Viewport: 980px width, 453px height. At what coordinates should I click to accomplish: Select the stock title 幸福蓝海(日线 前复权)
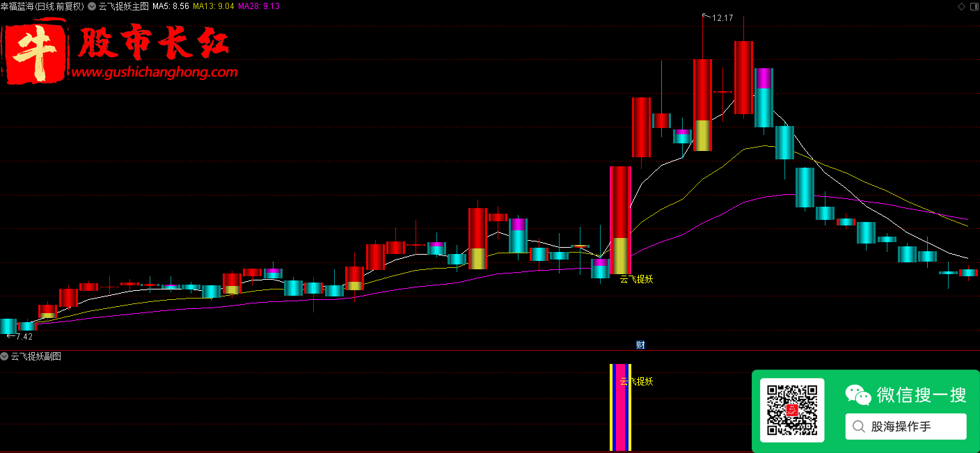[42, 6]
